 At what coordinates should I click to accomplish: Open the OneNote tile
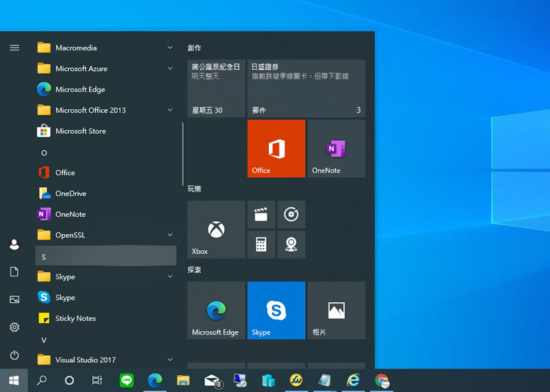[336, 149]
